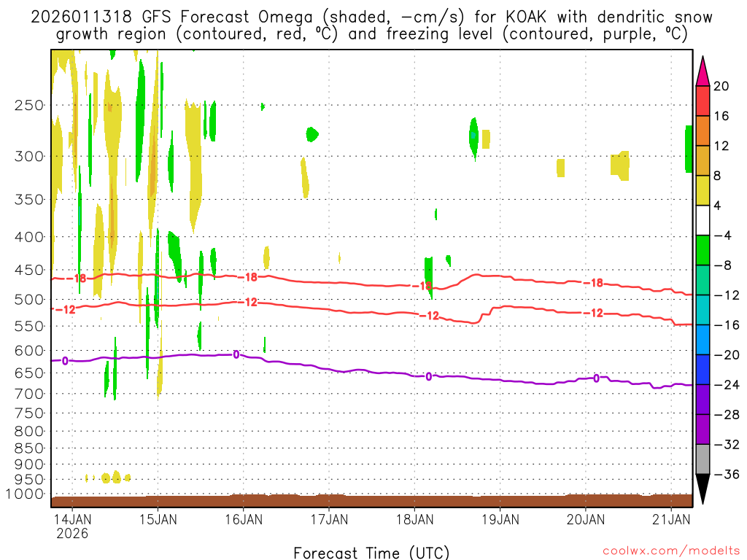The image size is (747, 560).
Task: Click the yellow 4 to 8 colorbar segment
Action: coord(703,190)
